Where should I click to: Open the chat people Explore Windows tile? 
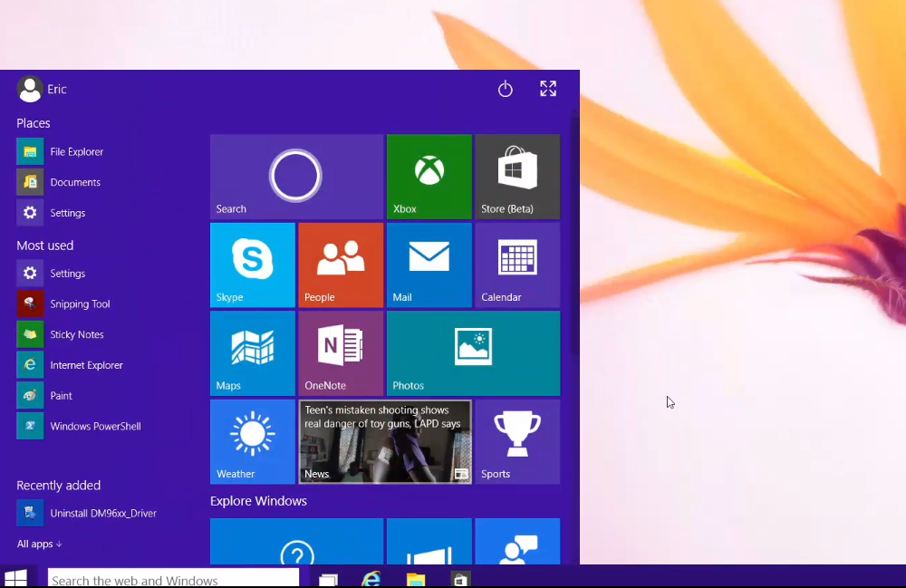(517, 541)
